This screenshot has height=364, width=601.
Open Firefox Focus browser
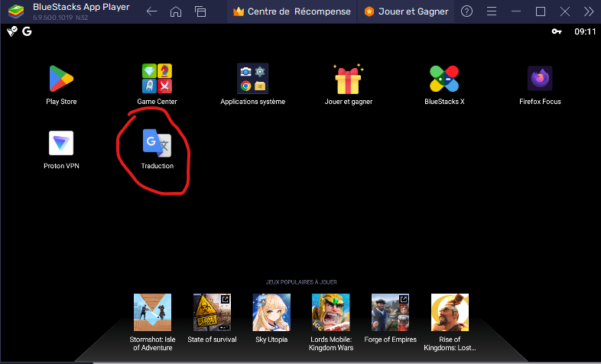540,79
